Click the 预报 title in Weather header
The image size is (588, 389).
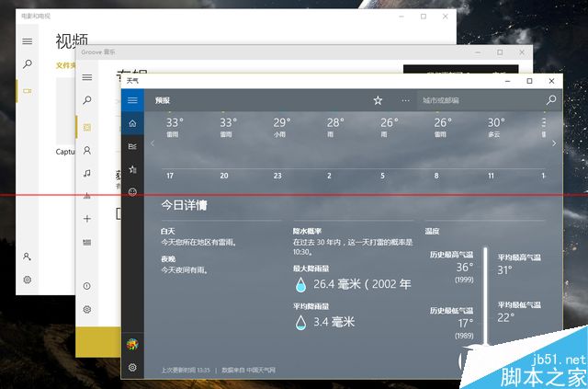click(163, 100)
